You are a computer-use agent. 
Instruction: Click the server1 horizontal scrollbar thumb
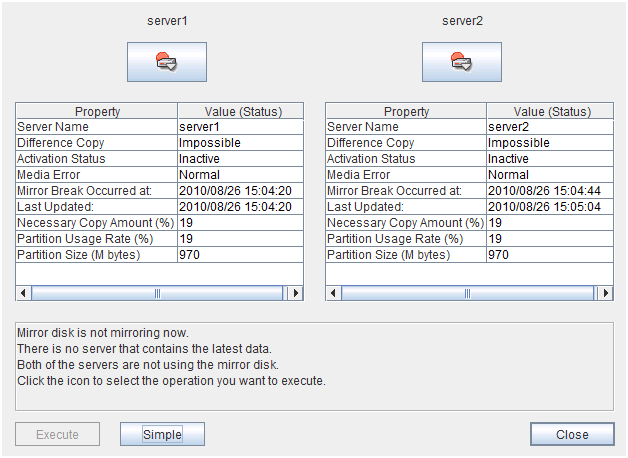tap(158, 293)
